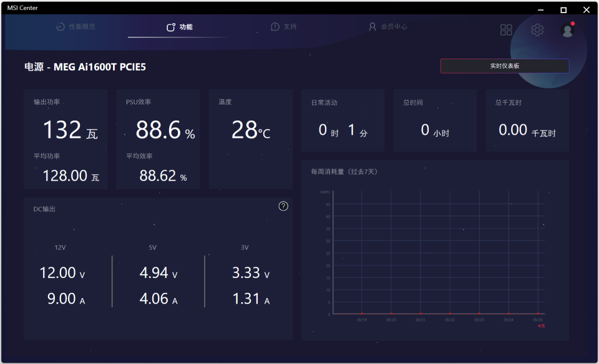Click the 9.00 A current reading
Viewport: 599px width, 364px height.
[x=66, y=299]
